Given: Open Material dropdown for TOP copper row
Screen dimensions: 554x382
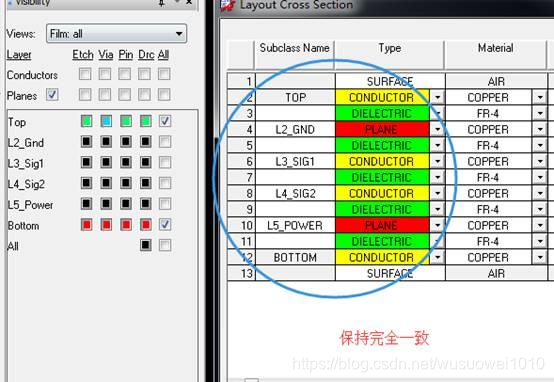Looking at the screenshot, I should click(x=540, y=98).
